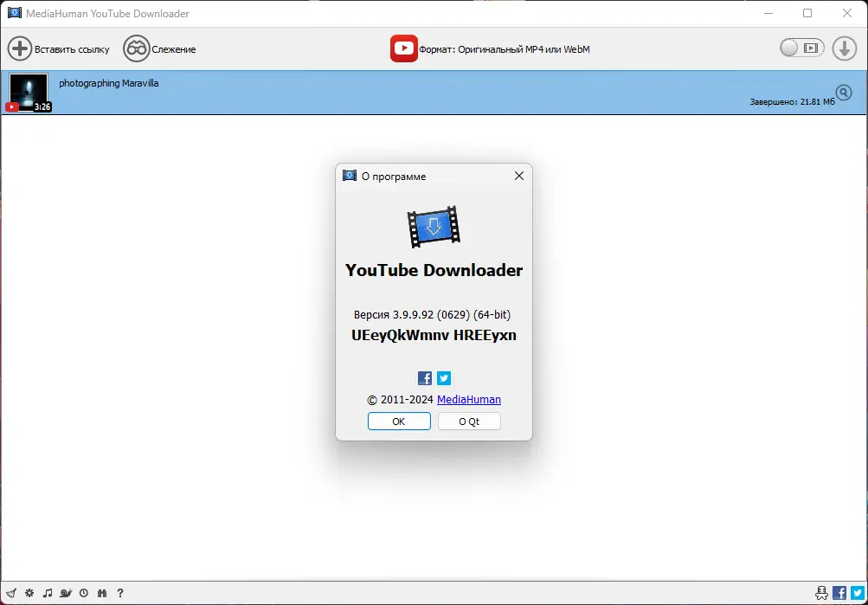Click the YouTube Downloader heading text
This screenshot has width=868, height=605.
click(x=434, y=270)
